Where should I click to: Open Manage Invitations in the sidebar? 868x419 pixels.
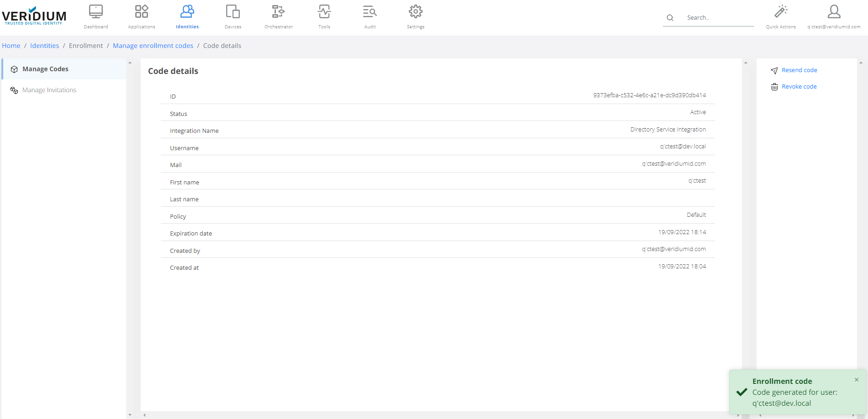click(49, 90)
